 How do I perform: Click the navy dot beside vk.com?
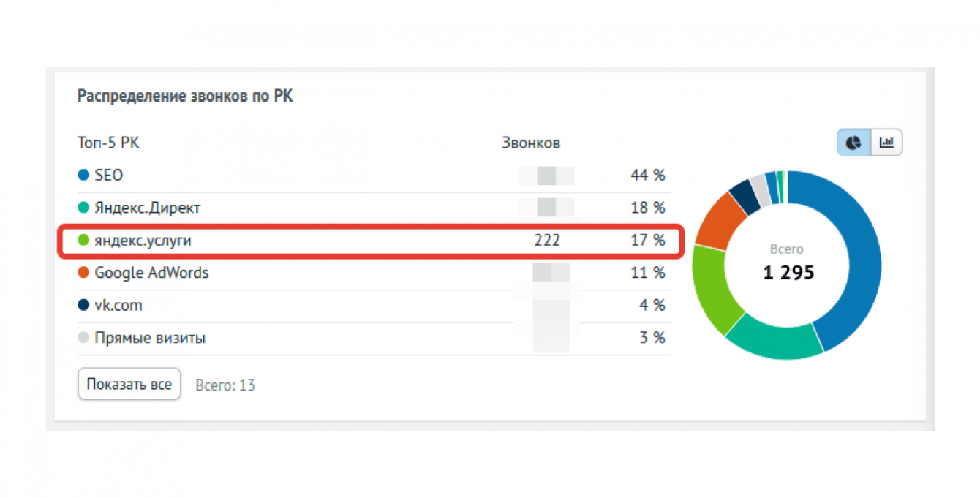click(x=83, y=305)
